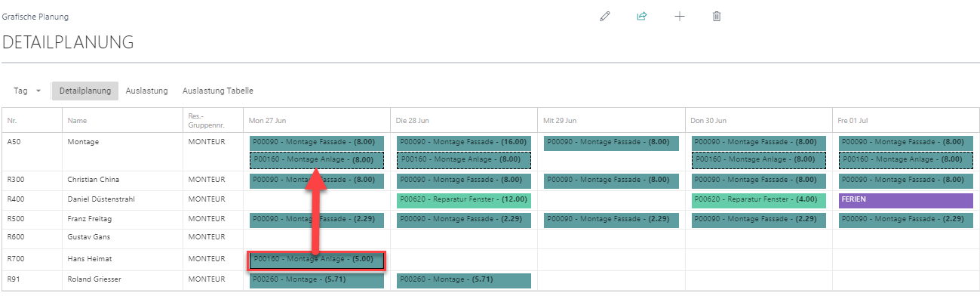
Task: Click the Grafische Planung breadcrumb
Action: (36, 16)
